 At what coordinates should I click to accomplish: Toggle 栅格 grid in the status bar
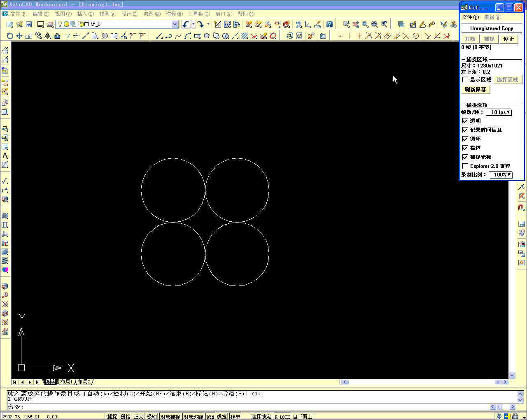coord(126,417)
